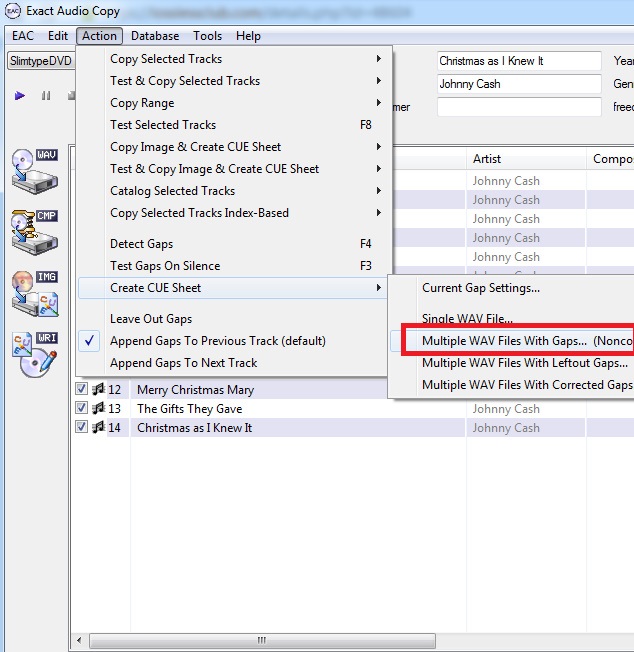Open Current Gap Settings...
The image size is (634, 652).
(512, 288)
